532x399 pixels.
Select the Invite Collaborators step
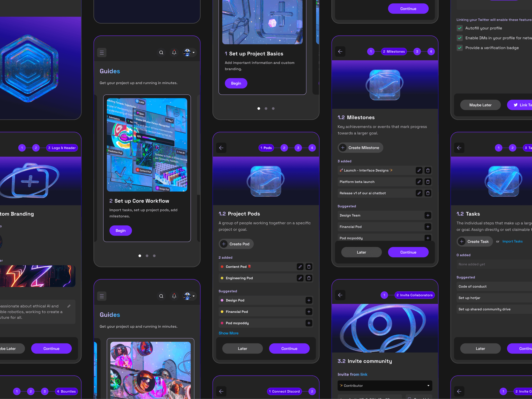click(x=414, y=295)
